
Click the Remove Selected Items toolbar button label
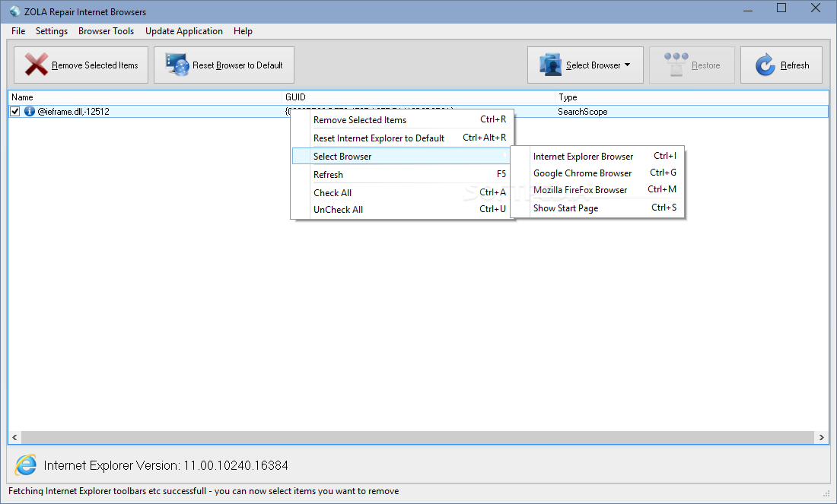click(95, 65)
